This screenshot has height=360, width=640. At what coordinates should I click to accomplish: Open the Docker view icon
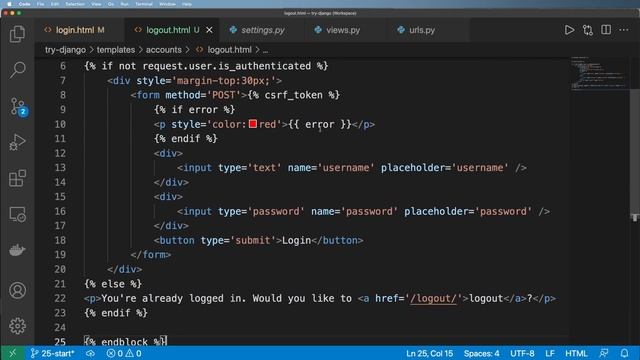17,249
